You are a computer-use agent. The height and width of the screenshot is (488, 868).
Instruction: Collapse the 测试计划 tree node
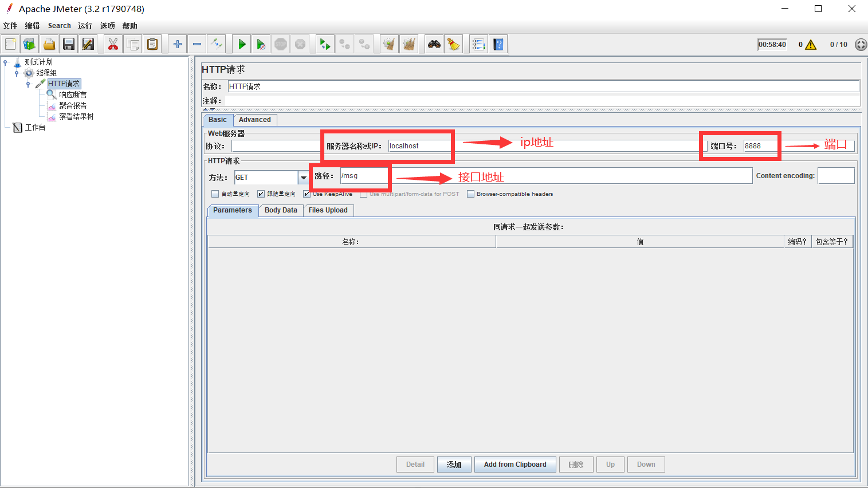pyautogui.click(x=5, y=62)
